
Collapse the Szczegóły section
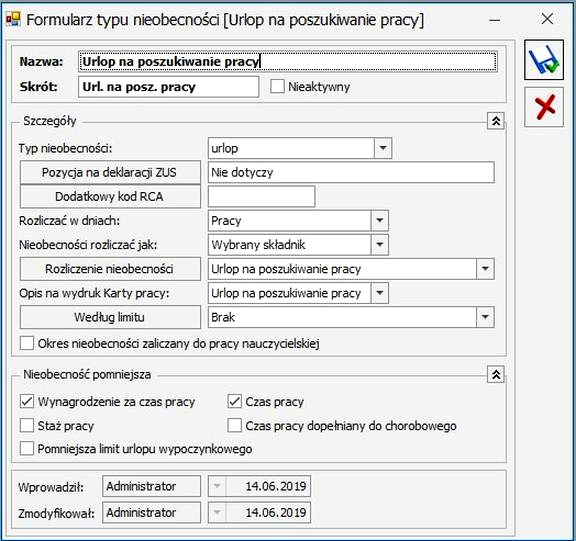496,121
